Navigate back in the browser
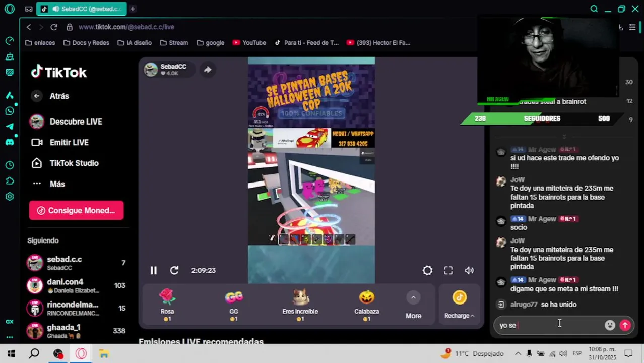 click(x=29, y=27)
